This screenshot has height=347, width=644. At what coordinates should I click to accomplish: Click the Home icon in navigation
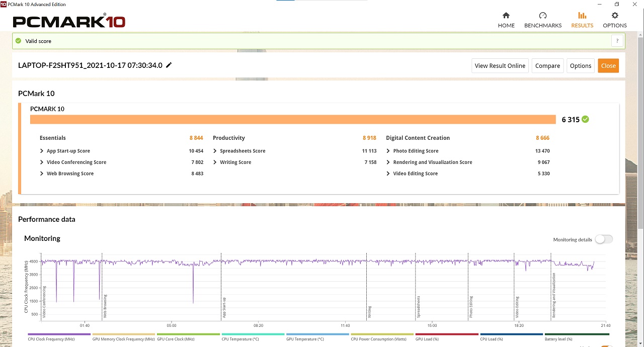pos(506,16)
